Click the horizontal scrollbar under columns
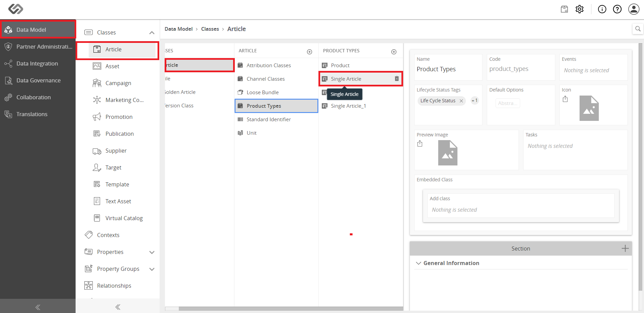 [291, 308]
